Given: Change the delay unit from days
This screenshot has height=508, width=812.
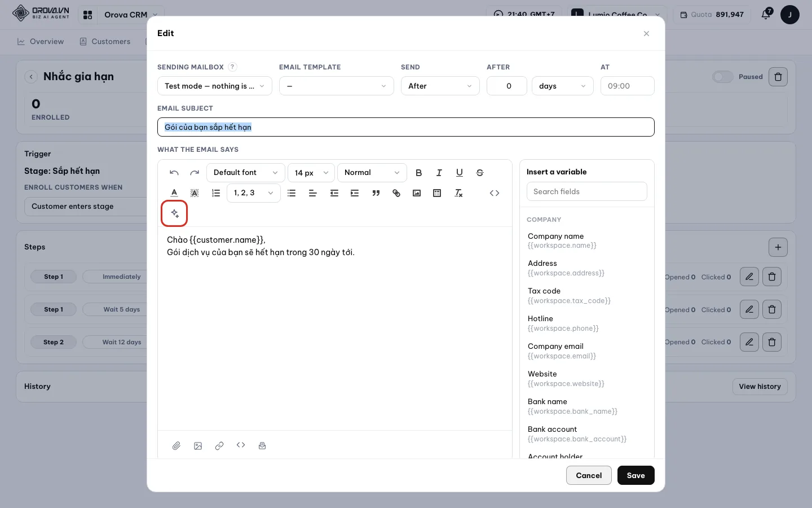Looking at the screenshot, I should [563, 86].
